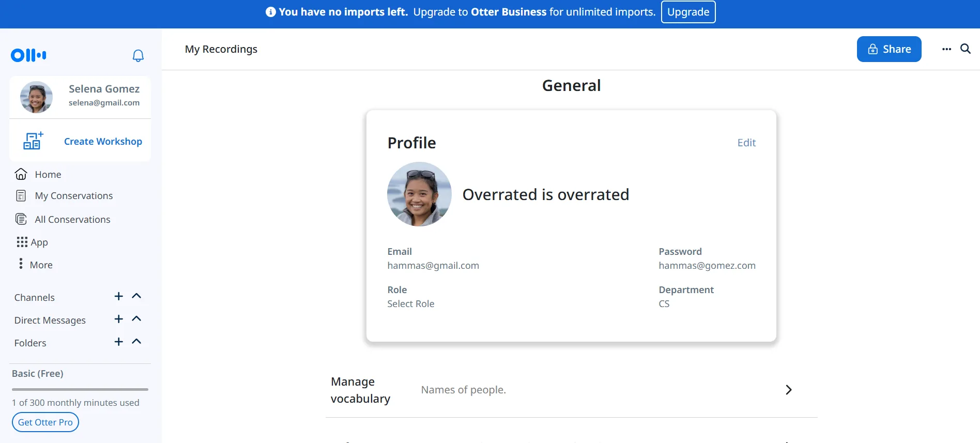Open All Conservations in sidebar
Screen dimensions: 980x443
(x=72, y=220)
